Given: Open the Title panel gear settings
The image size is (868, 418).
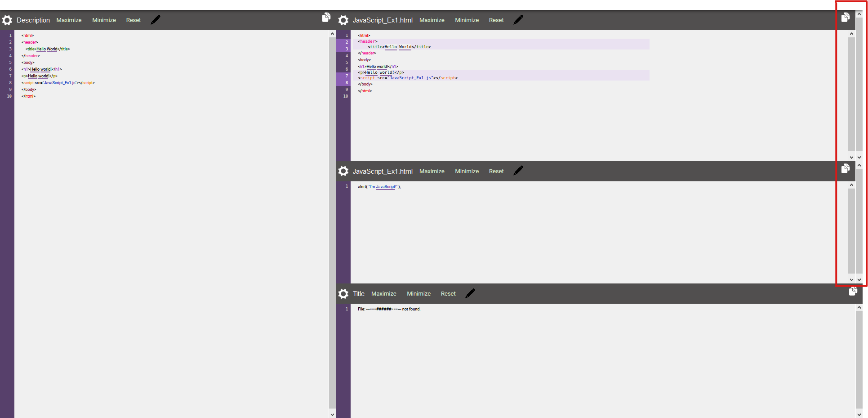Looking at the screenshot, I should (343, 294).
